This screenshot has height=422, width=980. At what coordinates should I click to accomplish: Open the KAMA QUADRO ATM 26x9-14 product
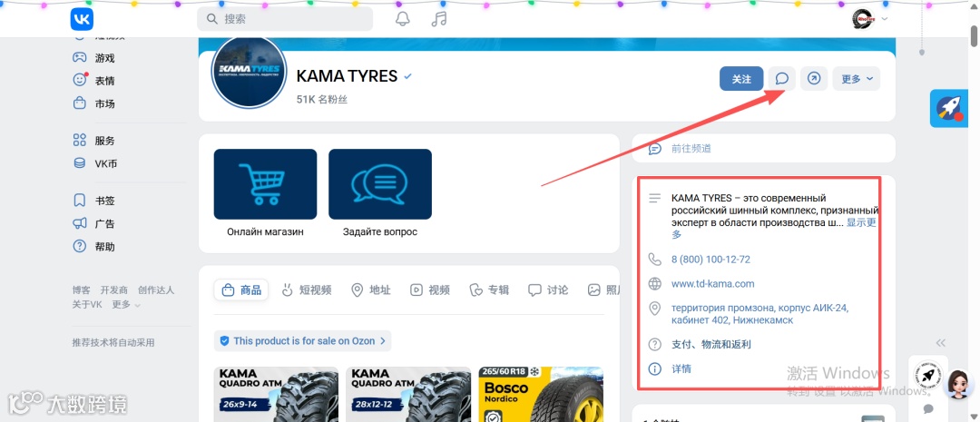(x=276, y=394)
